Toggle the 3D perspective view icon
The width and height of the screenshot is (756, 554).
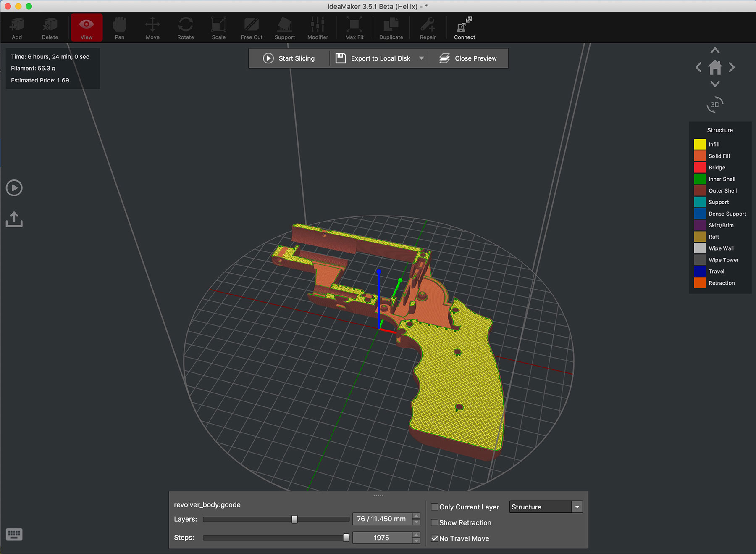[715, 105]
